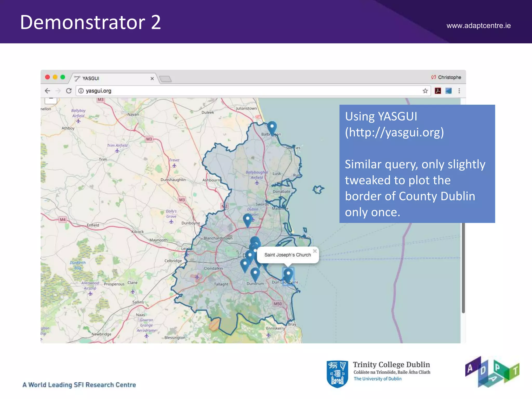Viewport: 532px width, 399px height.
Task: Click the yellow minimize window button
Action: (55, 77)
